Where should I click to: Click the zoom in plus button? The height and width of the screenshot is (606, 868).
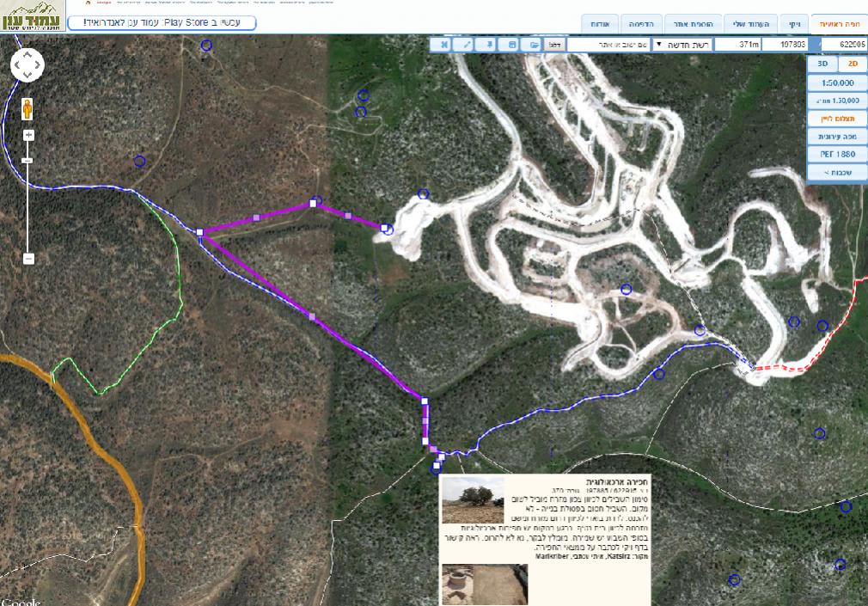[28, 135]
